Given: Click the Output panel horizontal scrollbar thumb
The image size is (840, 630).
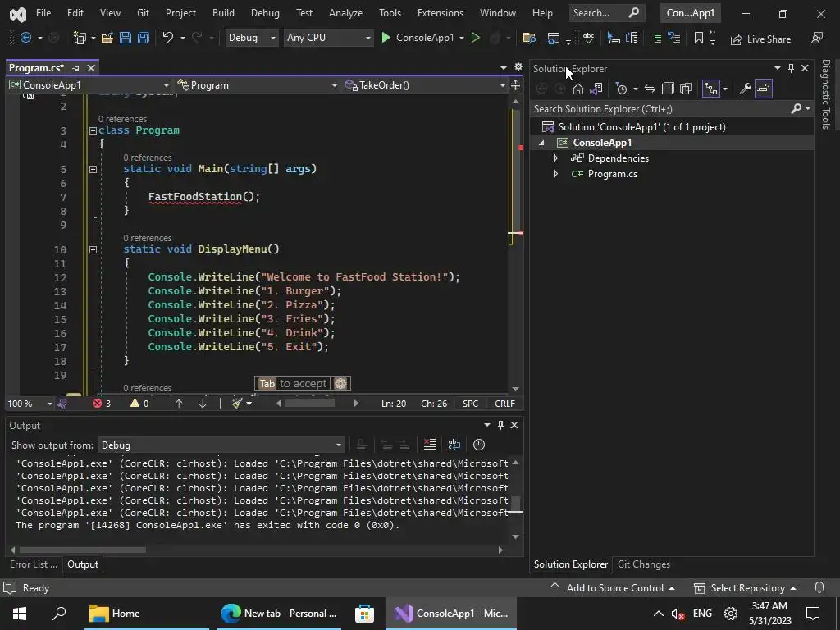Looking at the screenshot, I should 83,550.
